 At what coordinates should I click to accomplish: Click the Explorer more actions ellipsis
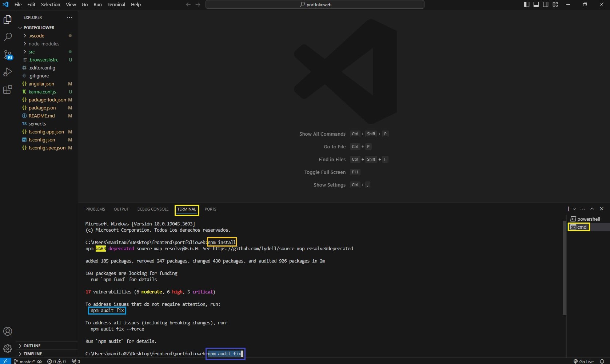tap(69, 17)
